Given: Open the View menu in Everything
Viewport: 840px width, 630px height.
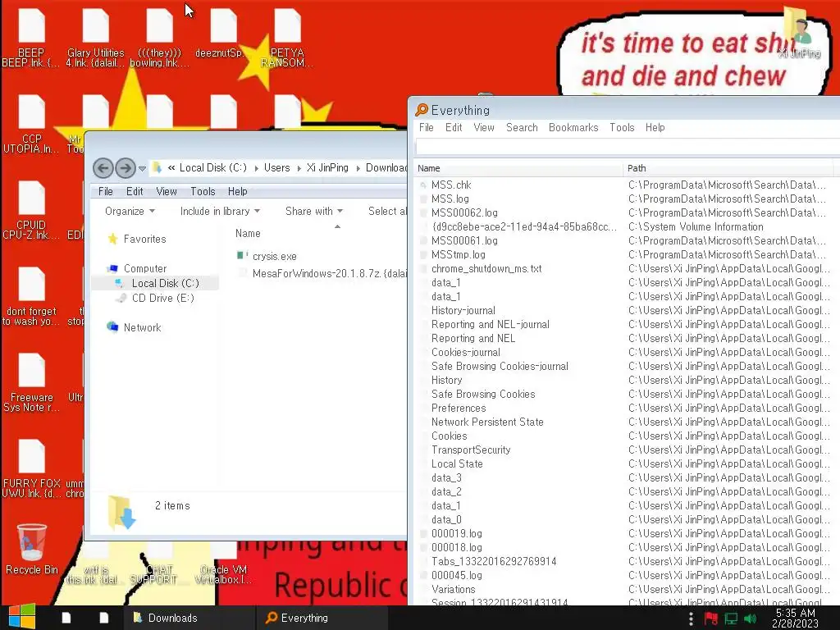Looking at the screenshot, I should tap(484, 127).
